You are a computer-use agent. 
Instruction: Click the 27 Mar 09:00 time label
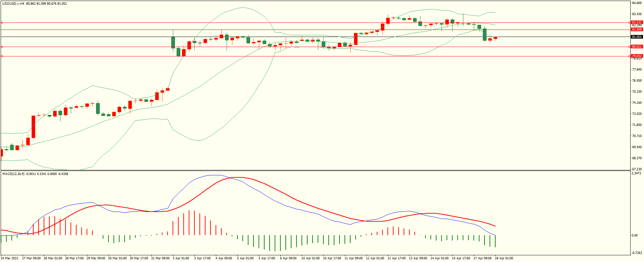tap(31, 258)
